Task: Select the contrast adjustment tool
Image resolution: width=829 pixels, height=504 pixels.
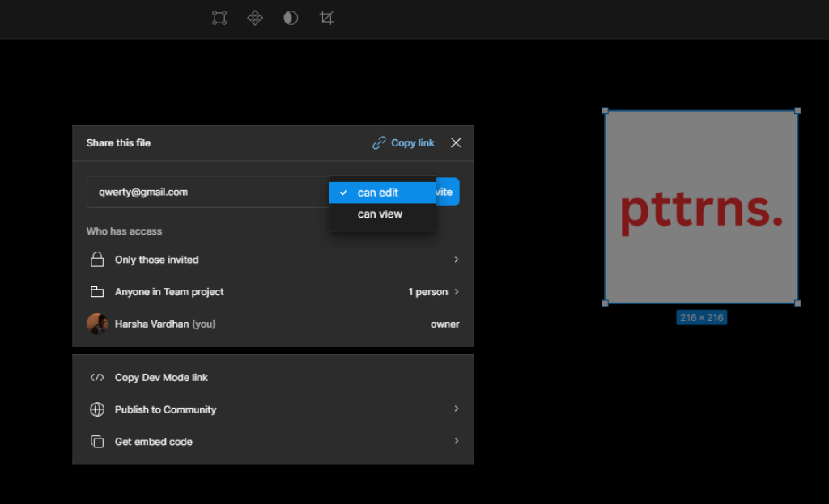Action: [291, 17]
